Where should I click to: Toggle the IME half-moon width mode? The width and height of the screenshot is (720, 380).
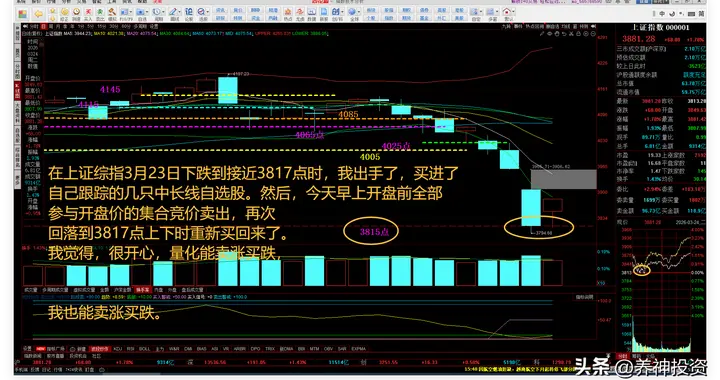coord(672,14)
